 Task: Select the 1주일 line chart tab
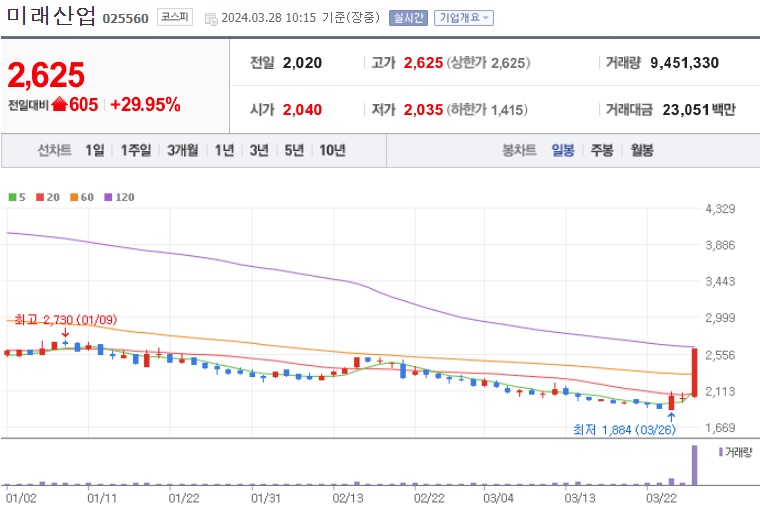coord(136,150)
